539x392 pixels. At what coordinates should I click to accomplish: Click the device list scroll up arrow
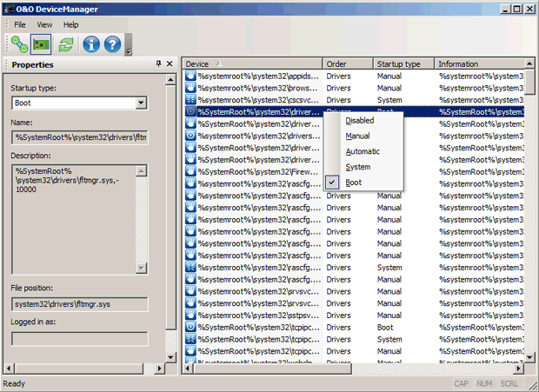[529, 63]
